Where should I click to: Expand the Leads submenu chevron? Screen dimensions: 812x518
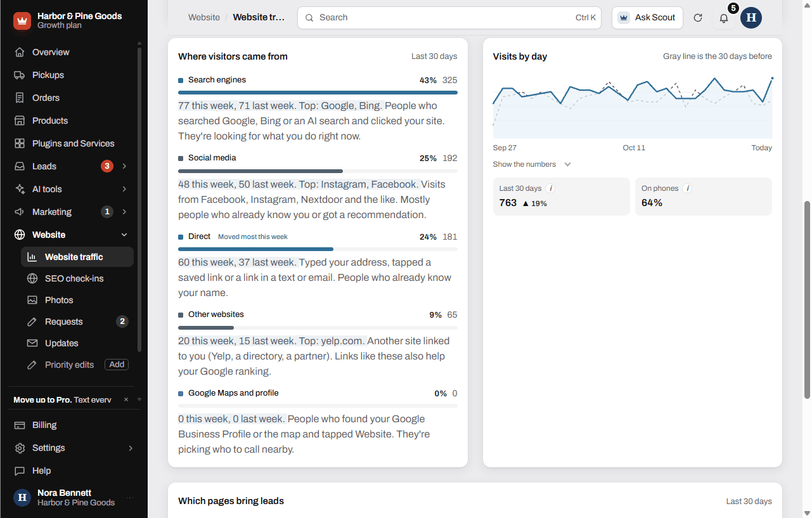124,166
